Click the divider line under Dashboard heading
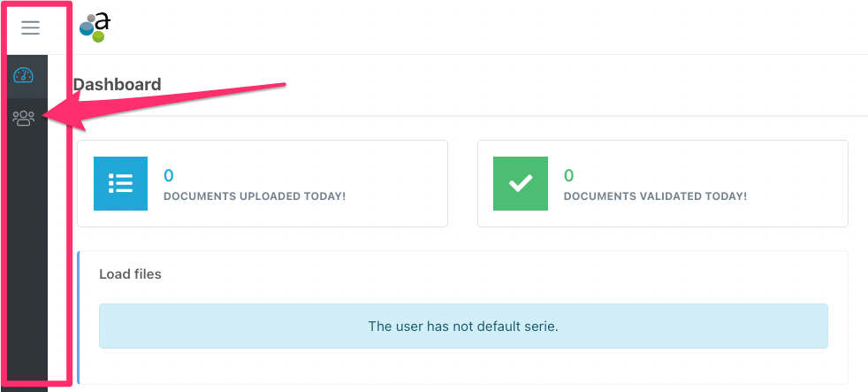868x392 pixels. (x=470, y=115)
